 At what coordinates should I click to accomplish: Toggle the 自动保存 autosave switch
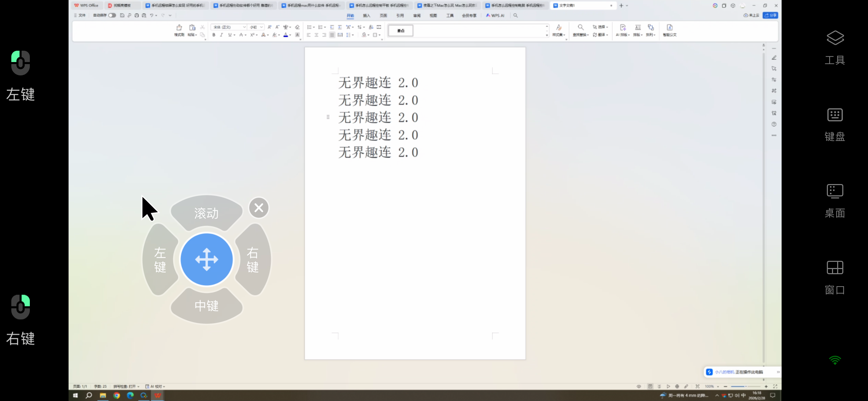coord(112,15)
